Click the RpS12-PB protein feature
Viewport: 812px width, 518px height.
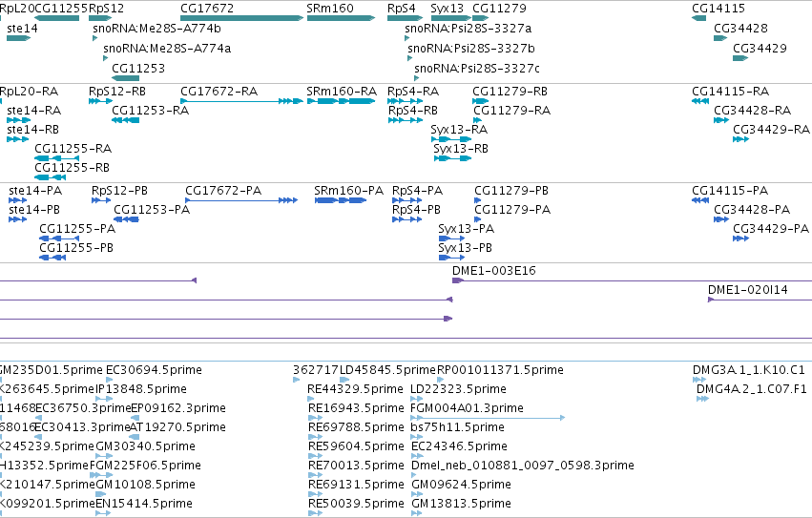101,200
